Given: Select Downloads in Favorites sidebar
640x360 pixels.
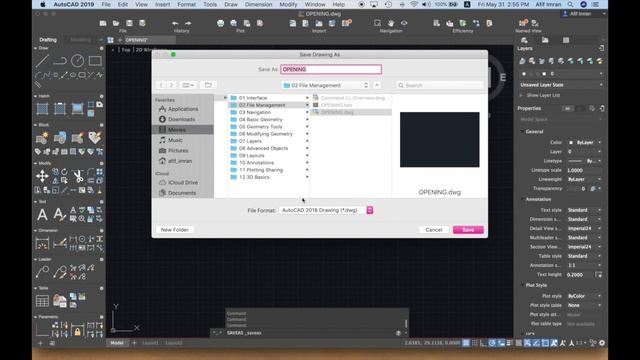Looking at the screenshot, I should coord(183,119).
